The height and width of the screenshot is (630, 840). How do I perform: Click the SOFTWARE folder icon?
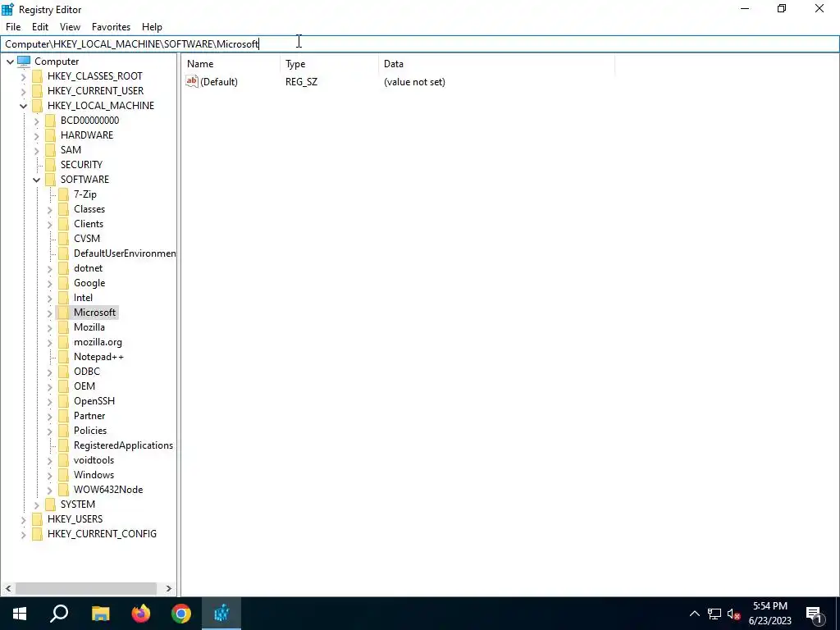tap(50, 180)
